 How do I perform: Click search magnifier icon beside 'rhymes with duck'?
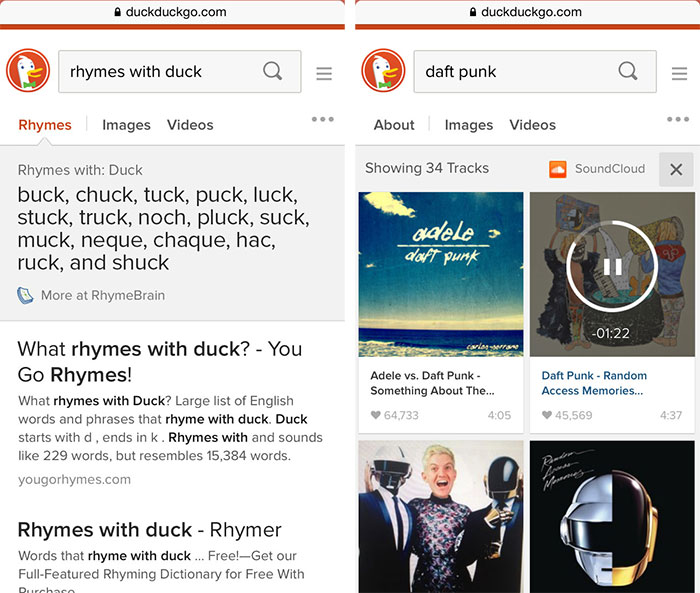(272, 71)
